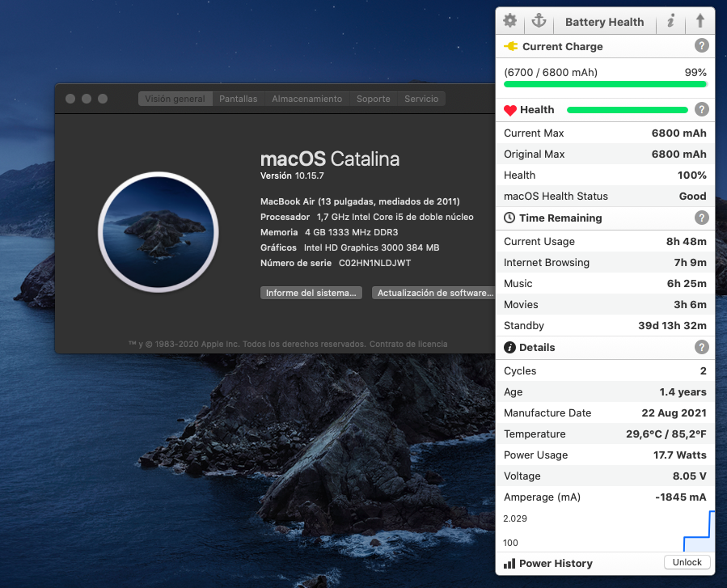
Task: Click the Gráficos Intel HD Graphics line
Action: point(349,247)
